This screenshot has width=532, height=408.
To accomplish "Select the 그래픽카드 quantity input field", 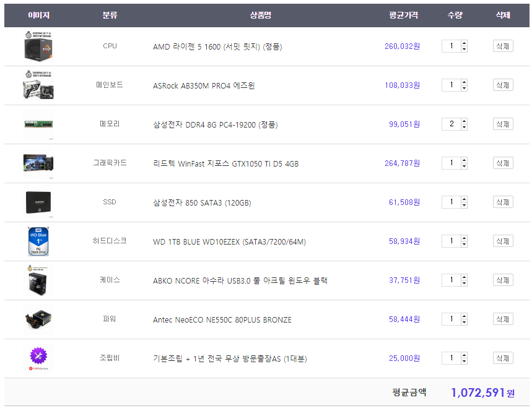I will [x=451, y=163].
